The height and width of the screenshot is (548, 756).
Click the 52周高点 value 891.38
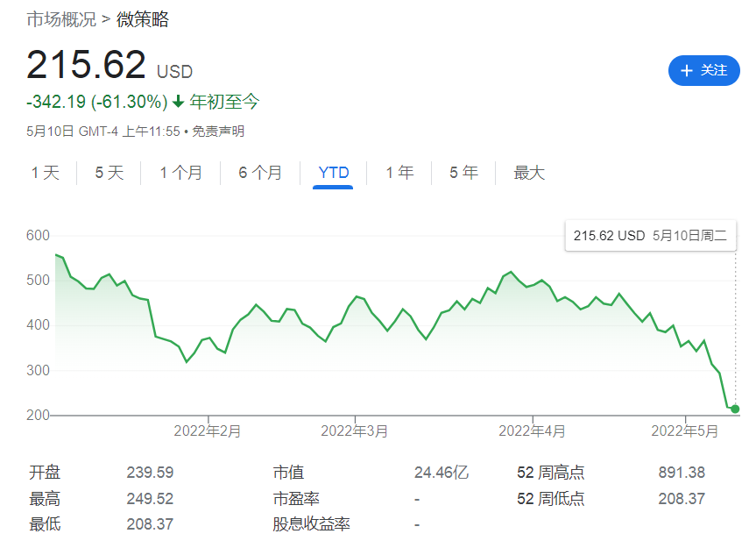(x=682, y=472)
